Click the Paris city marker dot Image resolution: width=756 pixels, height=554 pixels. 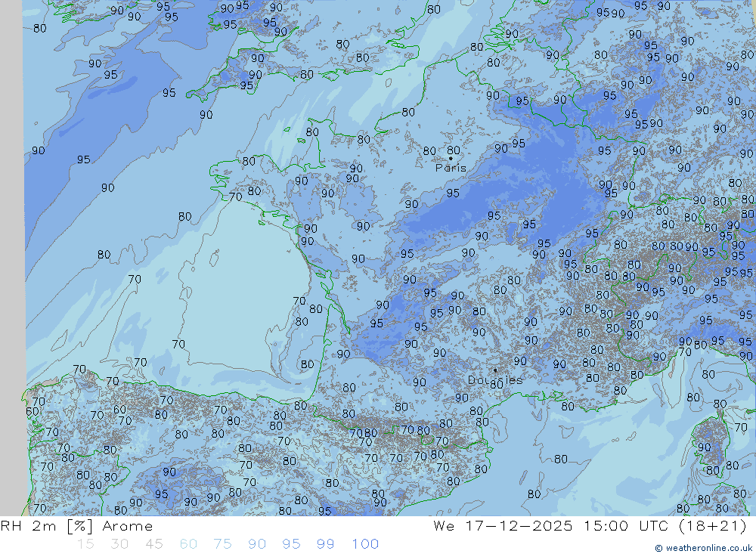click(x=451, y=158)
